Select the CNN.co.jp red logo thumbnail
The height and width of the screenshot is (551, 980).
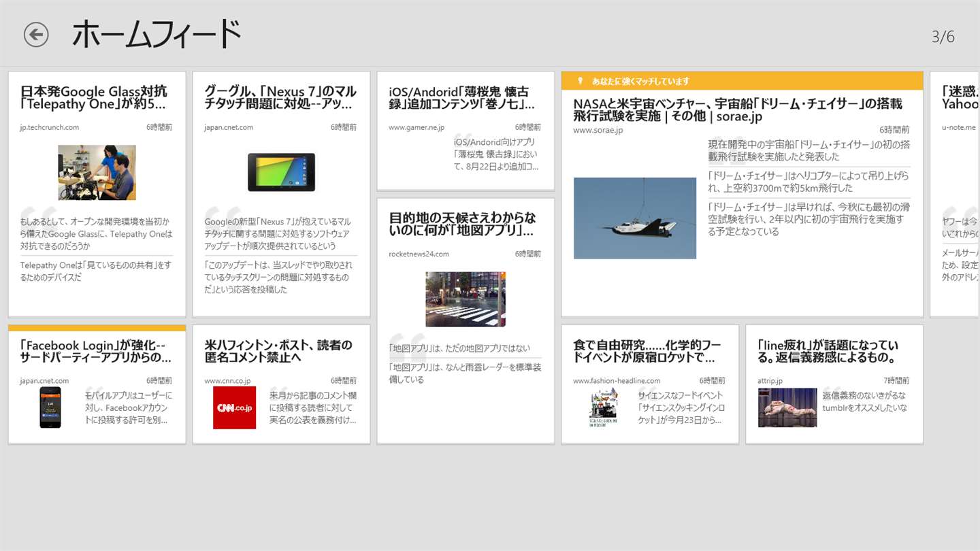tap(234, 407)
